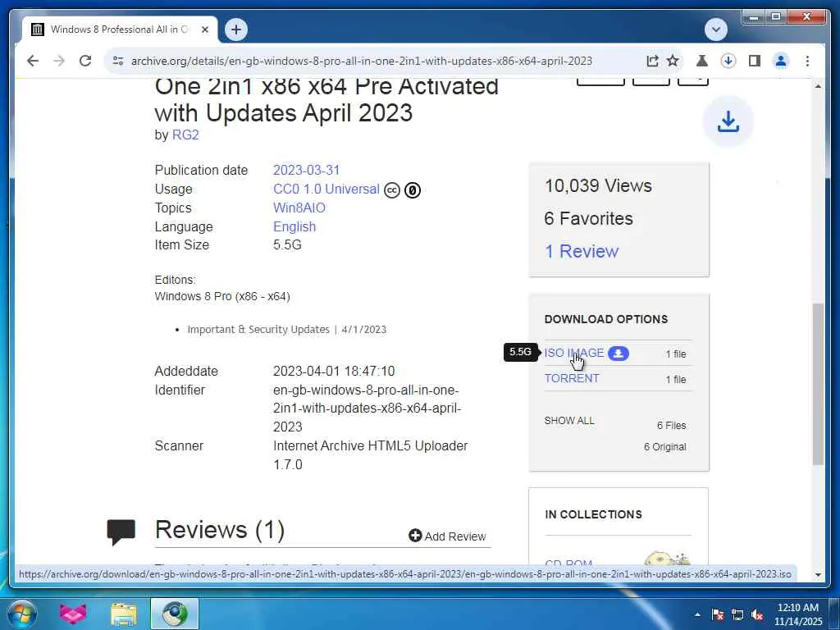The height and width of the screenshot is (630, 840).
Task: Open a new browser tab
Action: (236, 30)
